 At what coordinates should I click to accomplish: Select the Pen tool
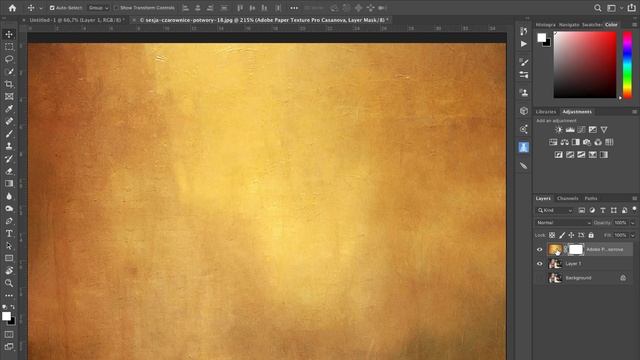[x=9, y=221]
